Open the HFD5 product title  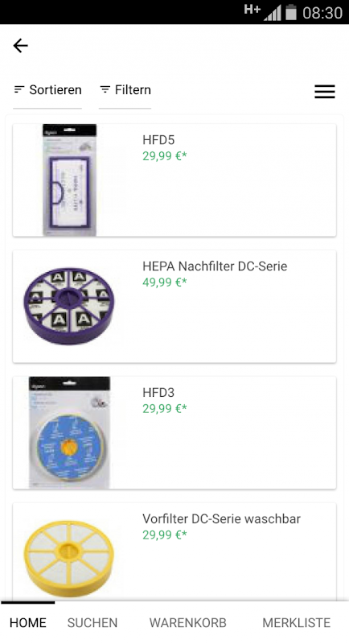click(x=158, y=140)
